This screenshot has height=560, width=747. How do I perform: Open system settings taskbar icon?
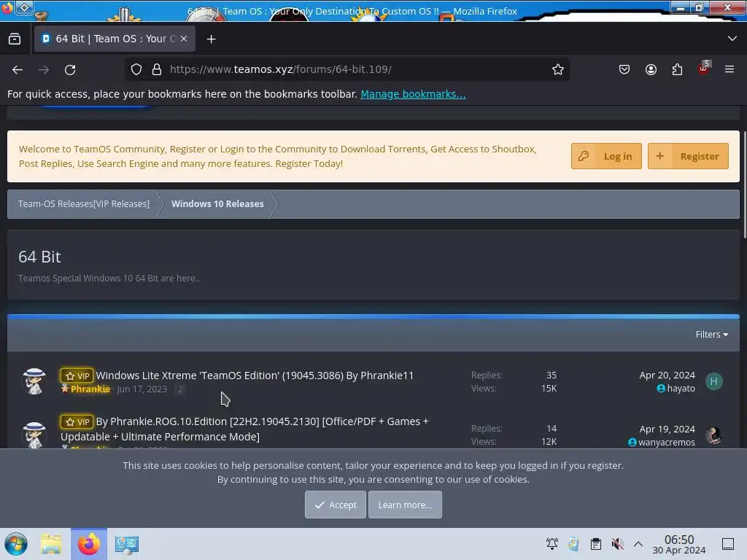coord(127,544)
